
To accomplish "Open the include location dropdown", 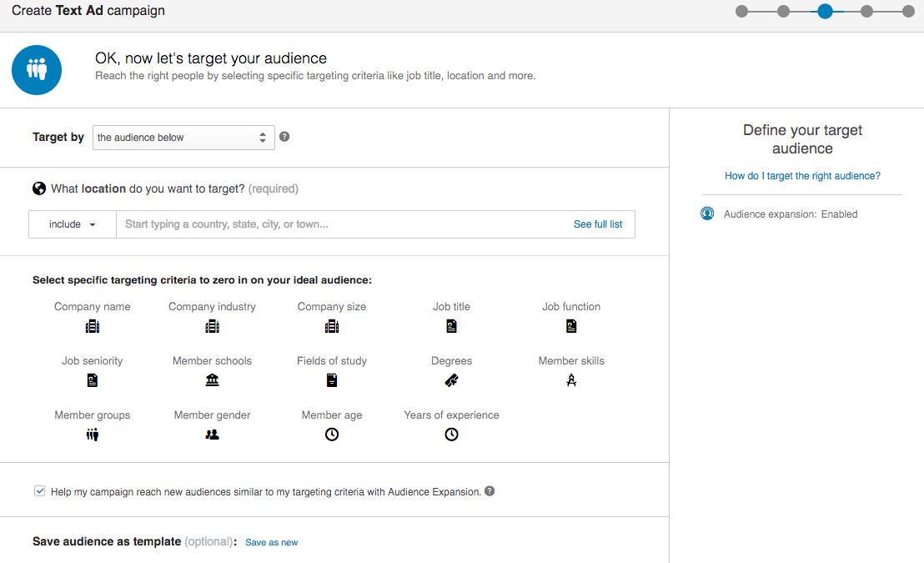I will (72, 224).
